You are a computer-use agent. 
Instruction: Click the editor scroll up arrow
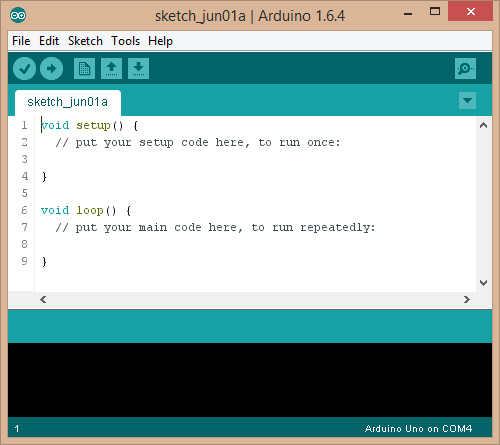484,125
